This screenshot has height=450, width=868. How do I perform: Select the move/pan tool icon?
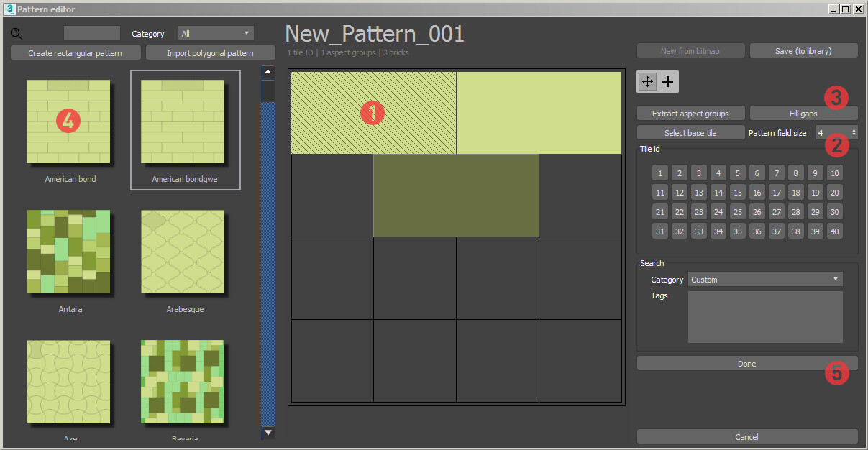(x=647, y=82)
